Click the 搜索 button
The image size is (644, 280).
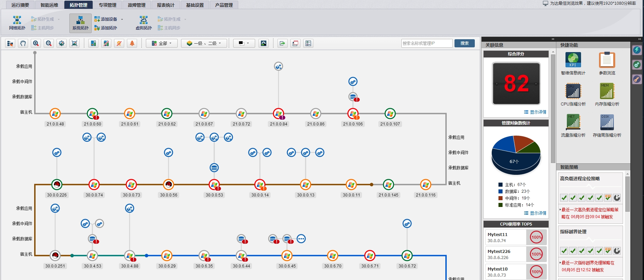[464, 43]
